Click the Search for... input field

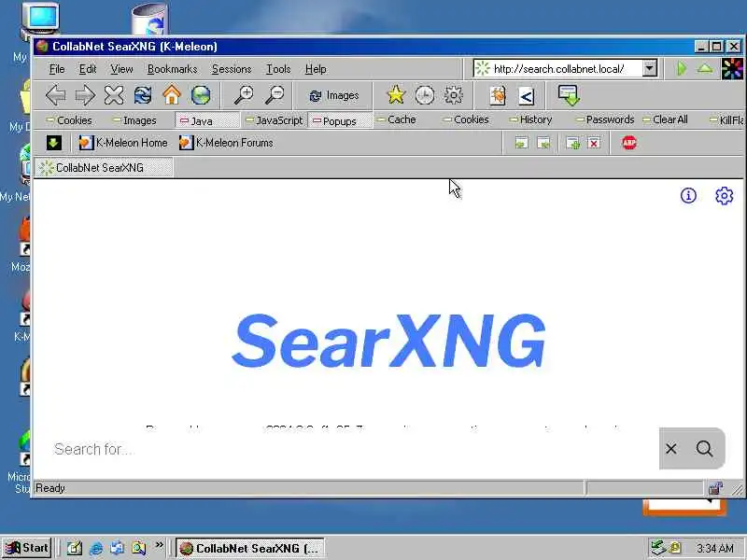(353, 449)
